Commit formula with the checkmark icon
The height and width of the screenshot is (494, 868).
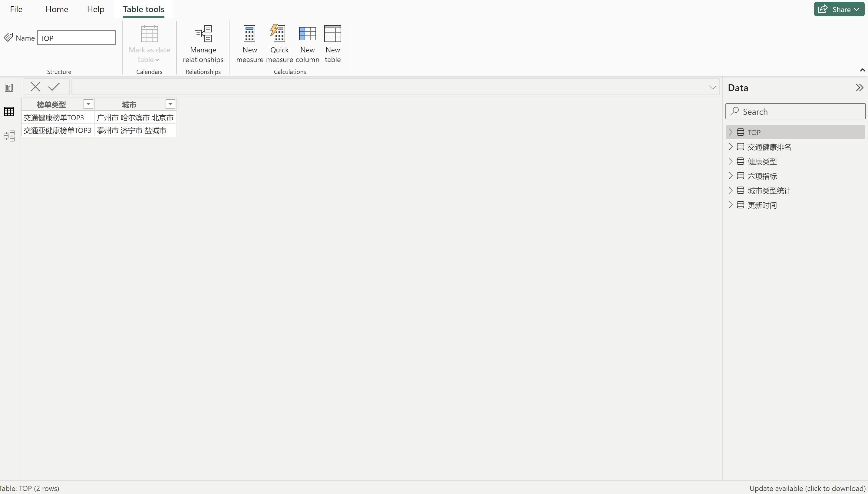click(54, 87)
